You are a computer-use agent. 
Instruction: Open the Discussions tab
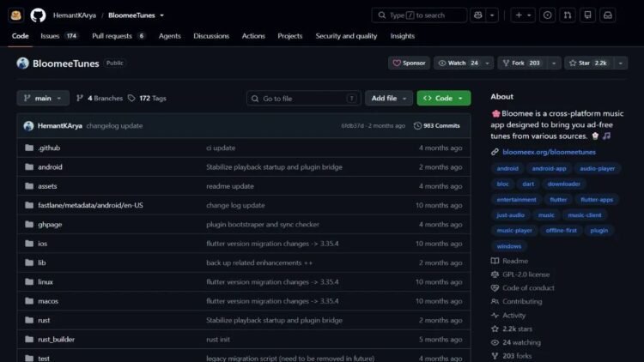coord(211,36)
